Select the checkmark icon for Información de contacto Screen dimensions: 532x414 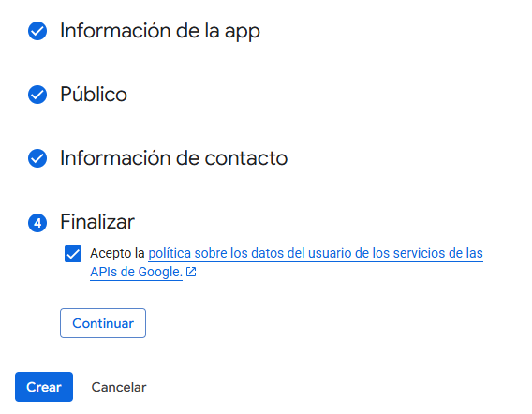(37, 158)
